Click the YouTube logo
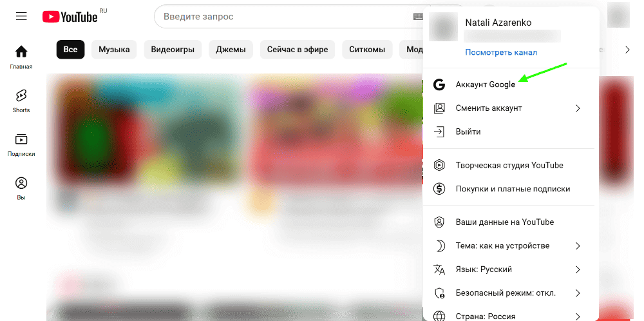 (x=70, y=17)
